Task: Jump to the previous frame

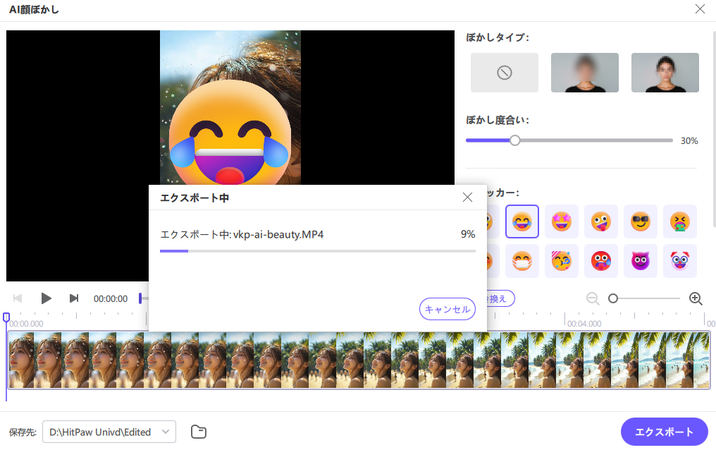Action: (x=18, y=298)
